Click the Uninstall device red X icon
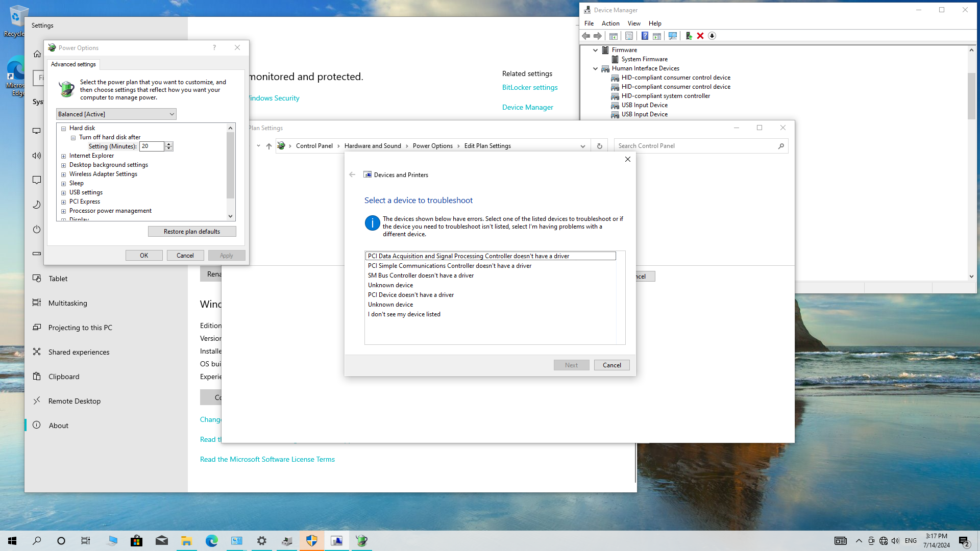Screen dimensions: 980x551 tap(700, 36)
